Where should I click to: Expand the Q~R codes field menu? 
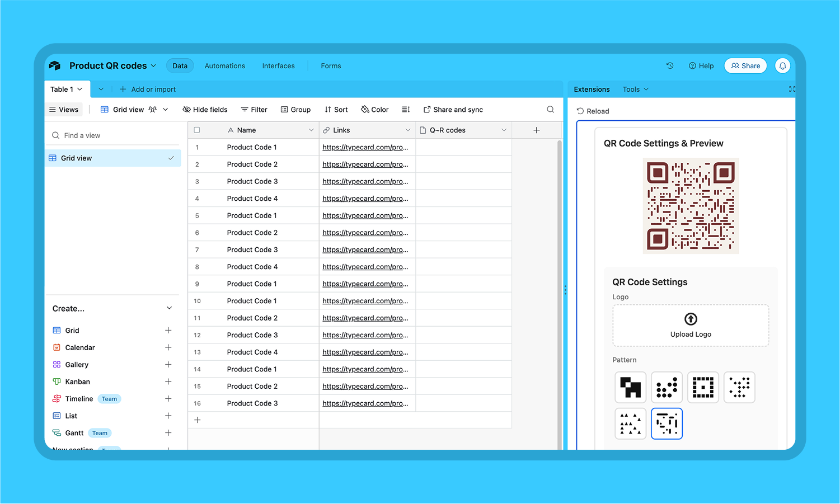[504, 129]
